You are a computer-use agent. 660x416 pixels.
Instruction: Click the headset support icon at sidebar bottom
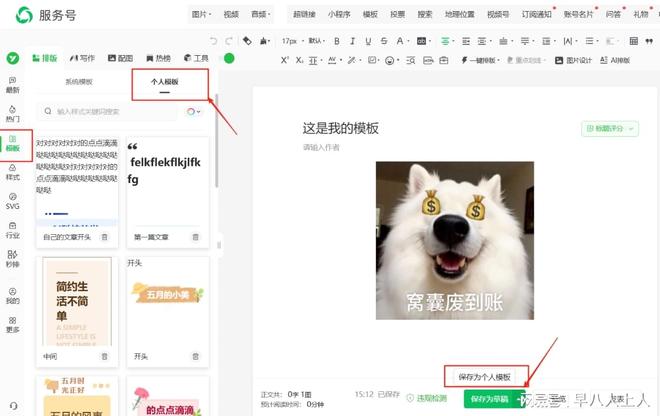tap(13, 406)
